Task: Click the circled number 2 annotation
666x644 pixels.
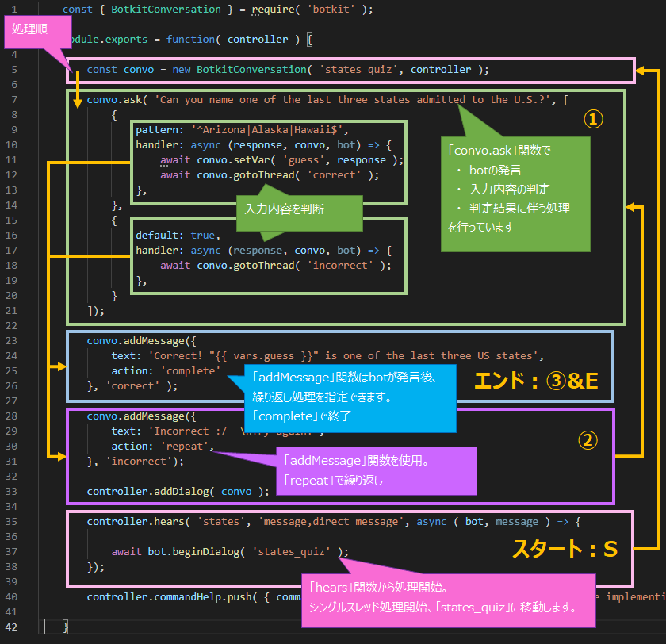Action: (x=588, y=440)
